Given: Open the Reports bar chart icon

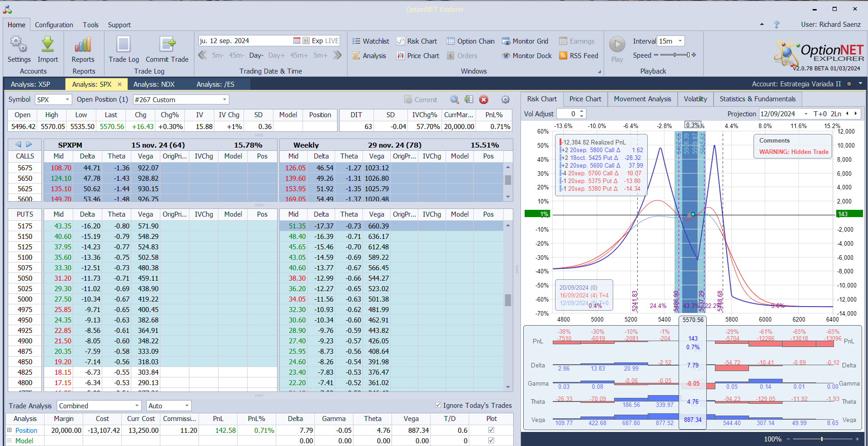Looking at the screenshot, I should click(83, 45).
